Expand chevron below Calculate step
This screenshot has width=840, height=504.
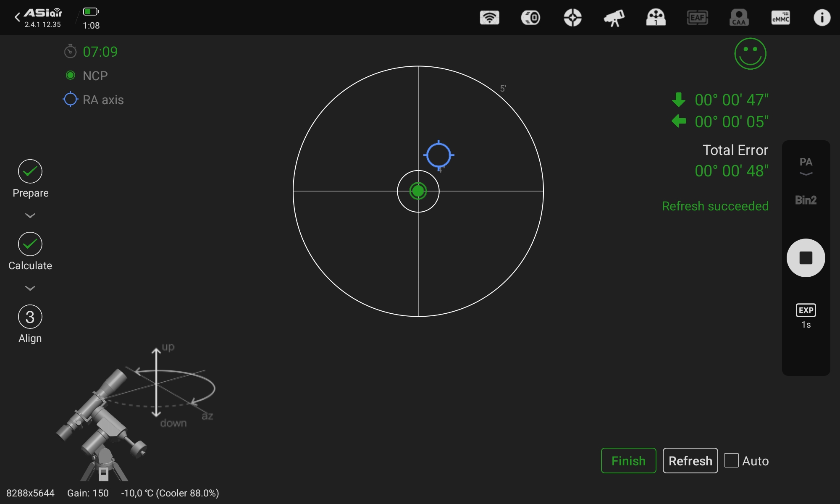click(x=30, y=288)
